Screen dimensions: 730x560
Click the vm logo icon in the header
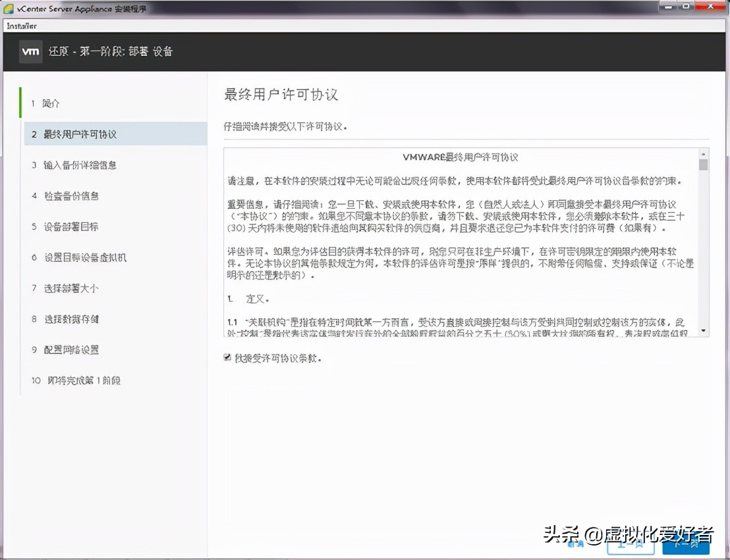[x=30, y=51]
